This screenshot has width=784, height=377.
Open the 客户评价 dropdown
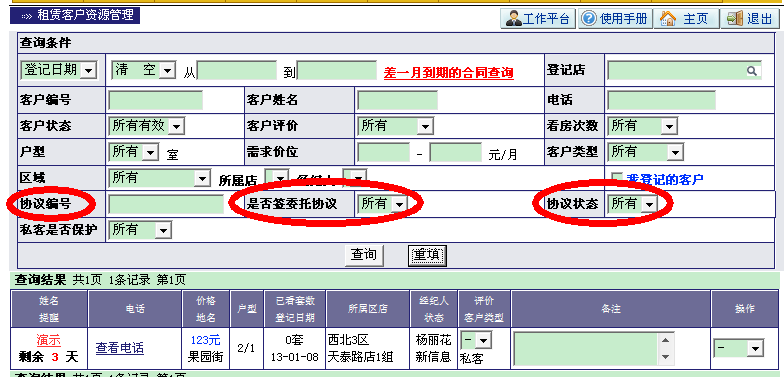[x=395, y=126]
